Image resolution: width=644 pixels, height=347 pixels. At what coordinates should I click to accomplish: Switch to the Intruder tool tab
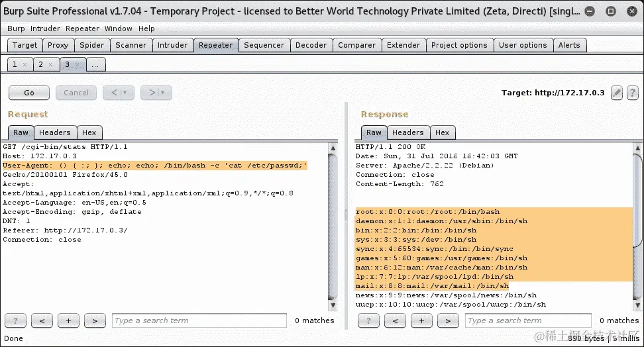pos(172,45)
